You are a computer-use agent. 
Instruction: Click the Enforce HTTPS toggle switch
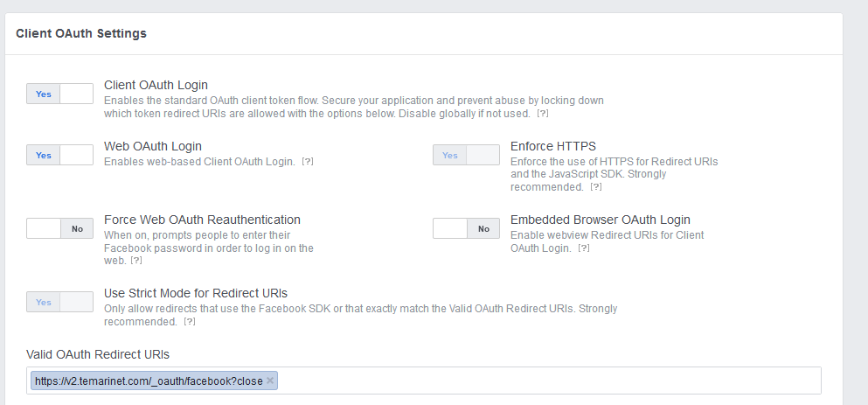[466, 155]
